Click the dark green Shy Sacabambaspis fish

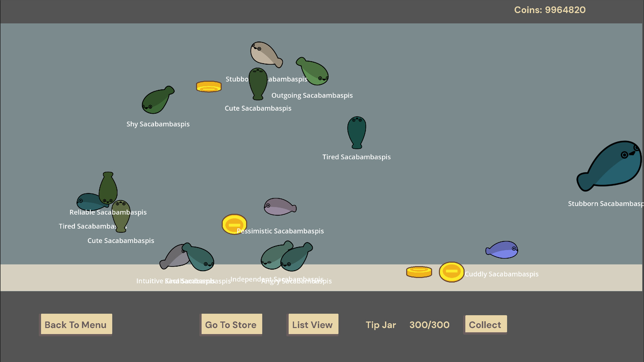coord(156,100)
